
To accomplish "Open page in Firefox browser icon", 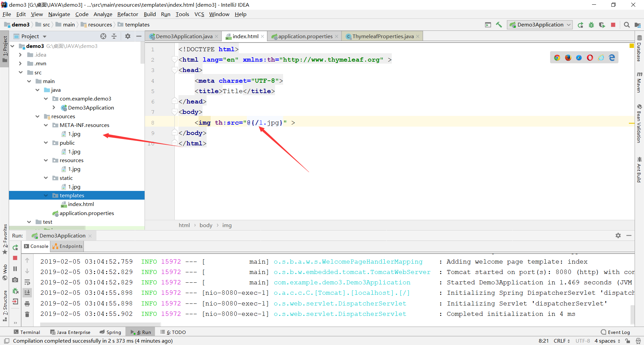I will [568, 58].
